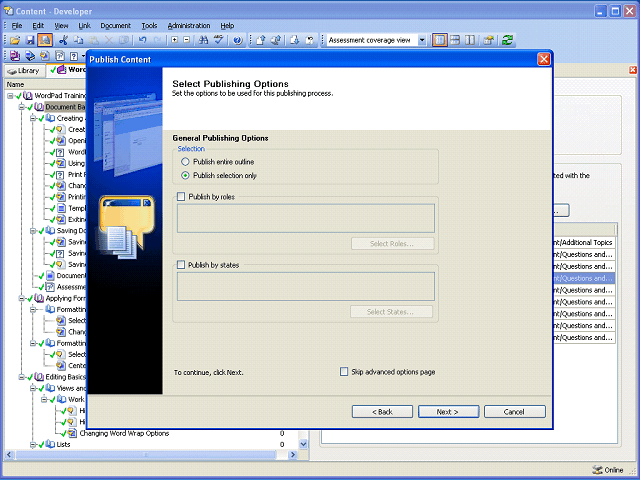
Task: Click the horizontal scrollbar thumb in outline
Action: tap(146, 454)
